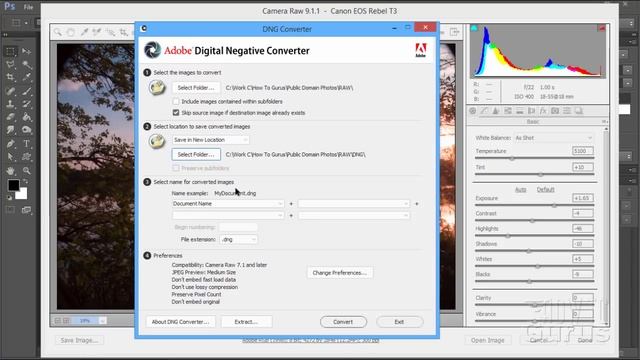Select the custom Shape tool
The width and height of the screenshot is (640, 360).
click(27, 157)
